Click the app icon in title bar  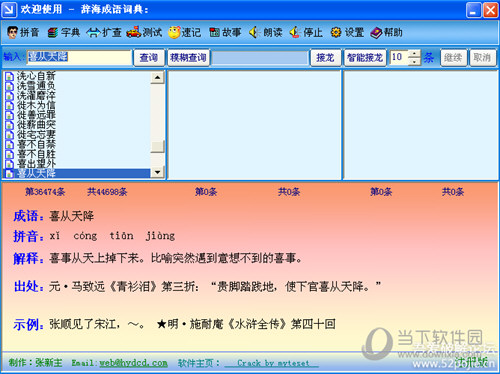[x=9, y=9]
